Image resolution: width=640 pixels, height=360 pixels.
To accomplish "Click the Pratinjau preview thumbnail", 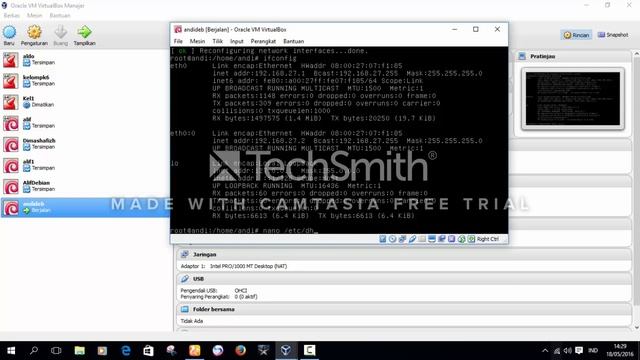I will tap(573, 99).
